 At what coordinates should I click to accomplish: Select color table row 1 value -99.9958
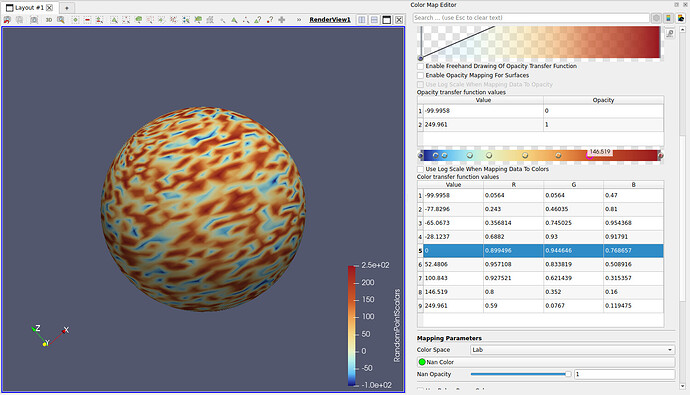click(x=453, y=195)
